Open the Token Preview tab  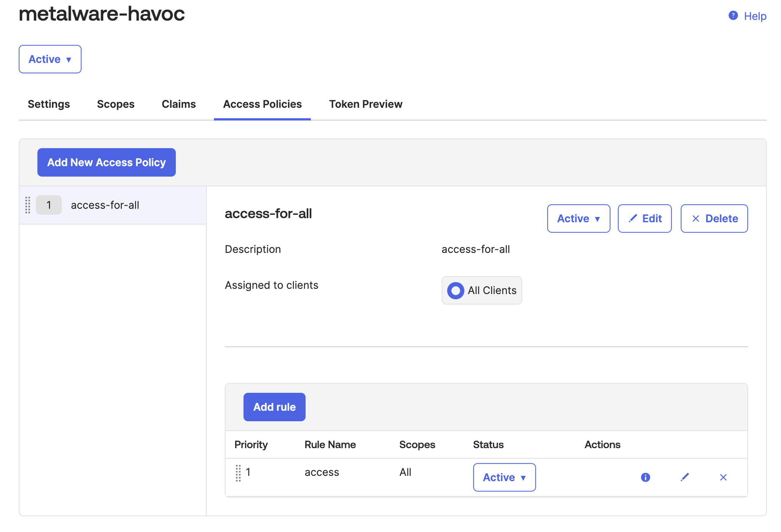point(366,104)
